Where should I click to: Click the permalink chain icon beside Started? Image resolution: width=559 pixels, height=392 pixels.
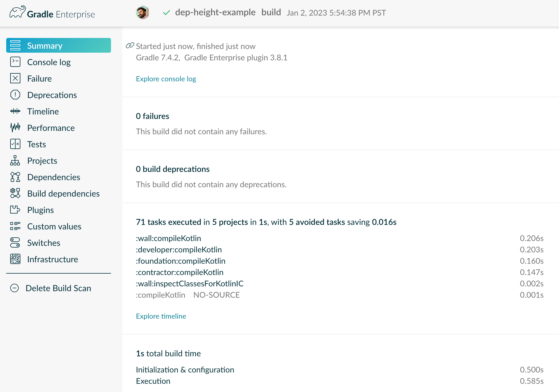[x=130, y=45]
